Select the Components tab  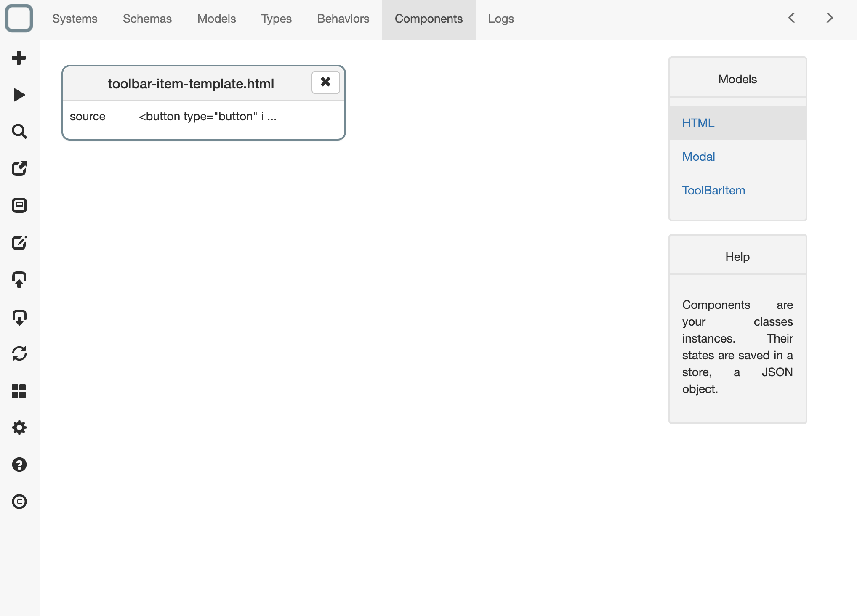(429, 19)
